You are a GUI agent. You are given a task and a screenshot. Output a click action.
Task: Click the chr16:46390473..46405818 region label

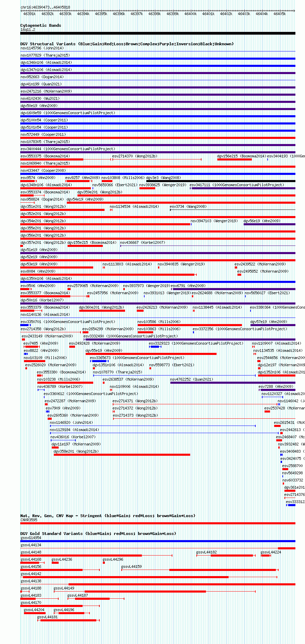click(x=45, y=7)
